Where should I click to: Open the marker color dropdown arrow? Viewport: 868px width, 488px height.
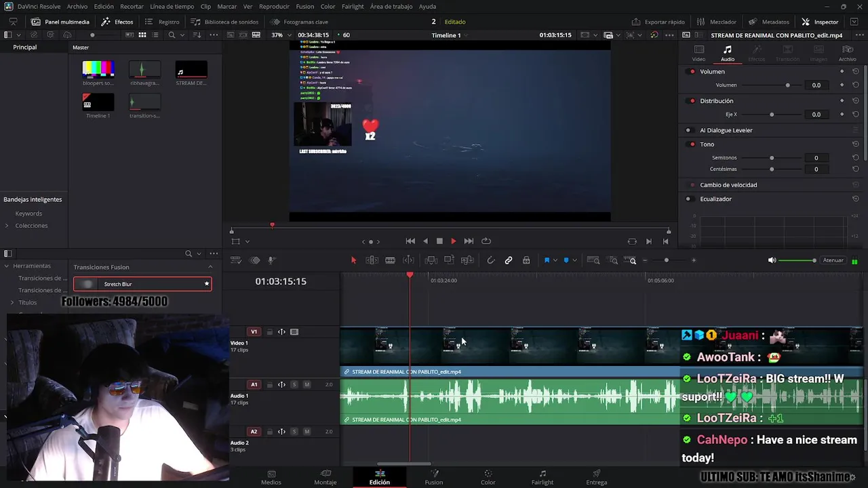click(575, 260)
